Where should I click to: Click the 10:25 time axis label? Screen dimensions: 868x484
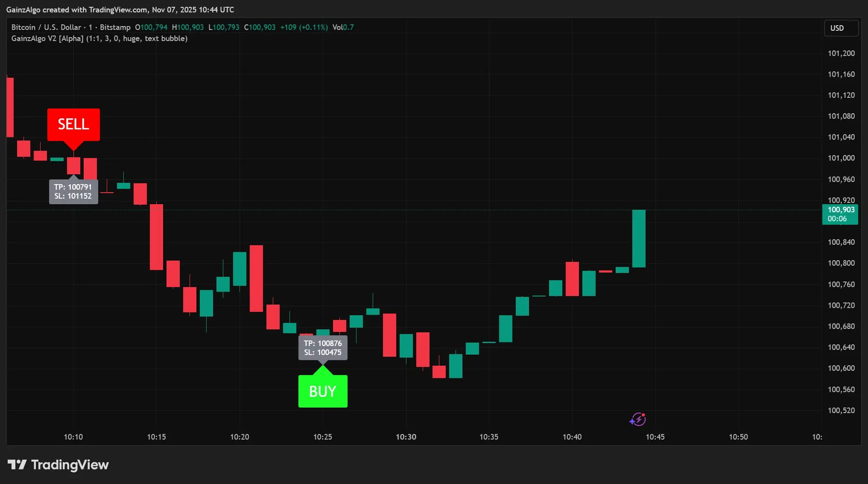click(322, 437)
